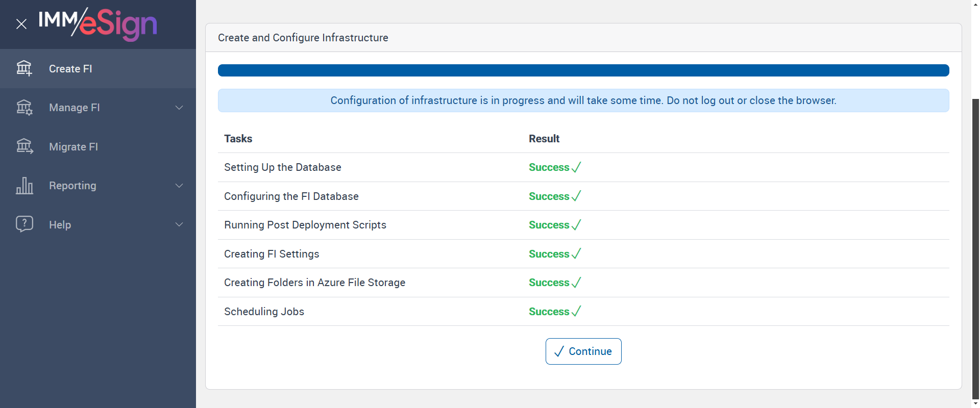Click the blue infrastructure progress bar
The height and width of the screenshot is (408, 980).
(583, 70)
